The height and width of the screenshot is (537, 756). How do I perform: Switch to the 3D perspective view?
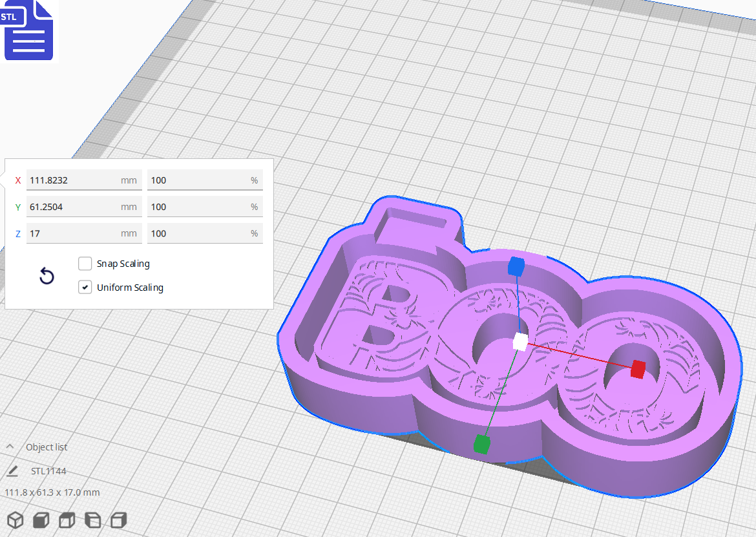pyautogui.click(x=15, y=520)
